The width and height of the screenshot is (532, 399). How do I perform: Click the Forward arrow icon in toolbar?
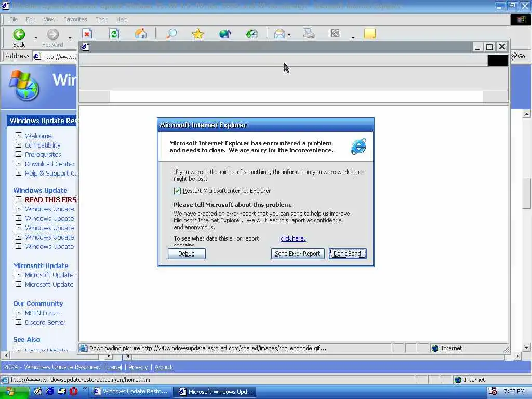click(x=52, y=34)
